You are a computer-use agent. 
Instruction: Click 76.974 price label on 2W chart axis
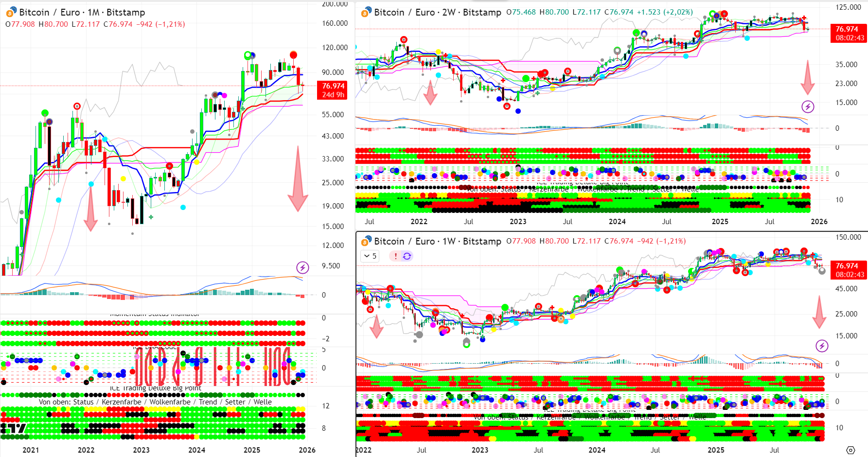847,29
